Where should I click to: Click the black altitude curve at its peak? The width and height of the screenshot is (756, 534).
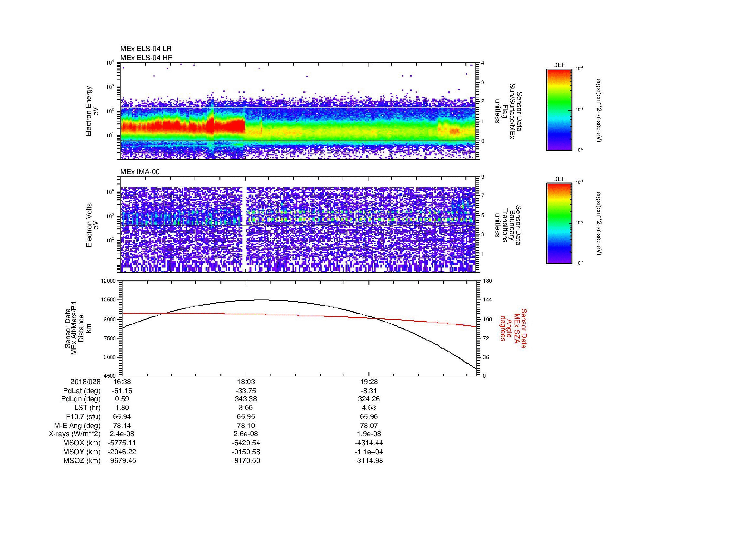click(262, 300)
